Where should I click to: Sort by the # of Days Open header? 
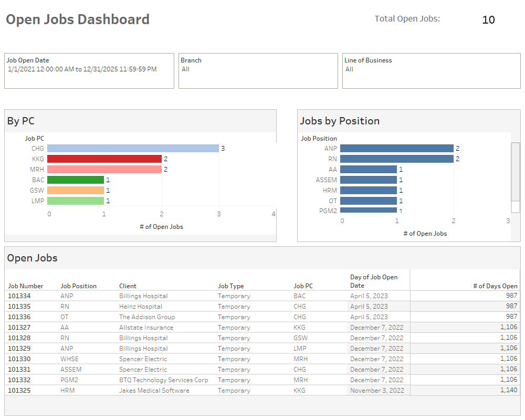(494, 286)
